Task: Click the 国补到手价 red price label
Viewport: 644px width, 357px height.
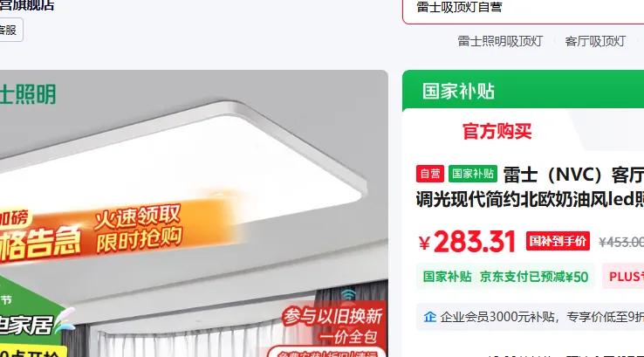Action: coord(558,241)
